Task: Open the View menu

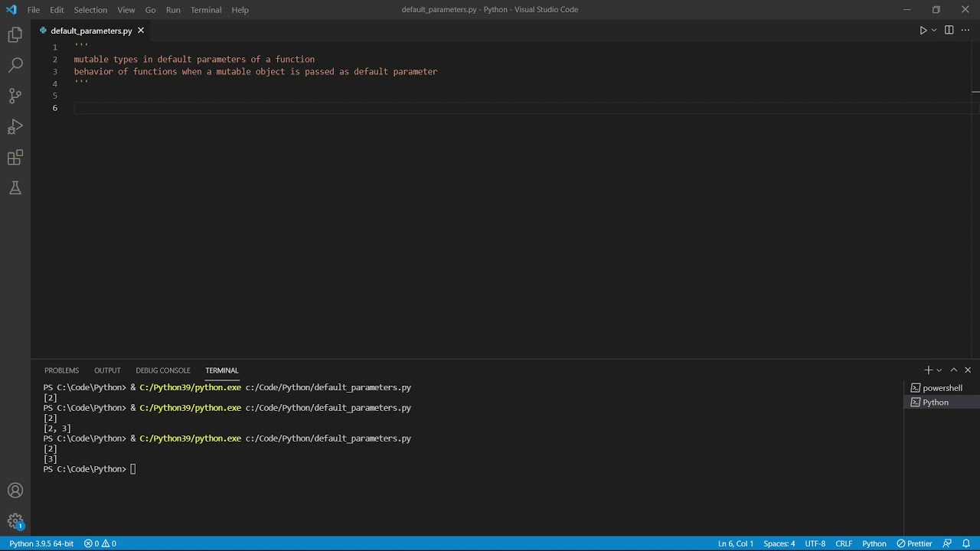Action: 126,10
